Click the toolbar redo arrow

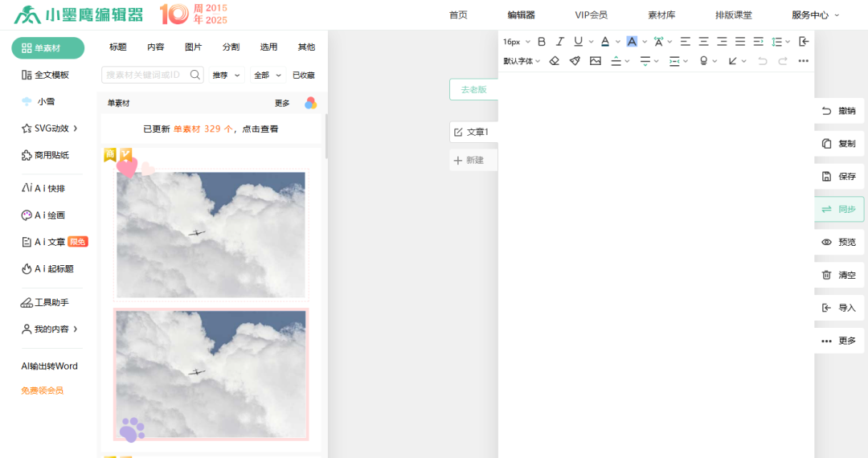point(783,61)
